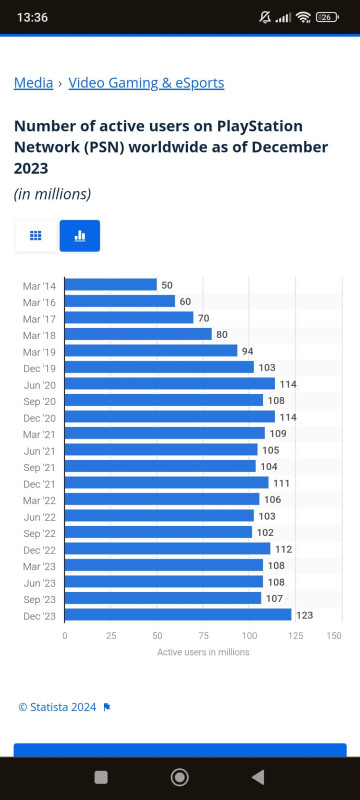The image size is (360, 800).
Task: Tap the Android back triangle button
Action: point(258,777)
